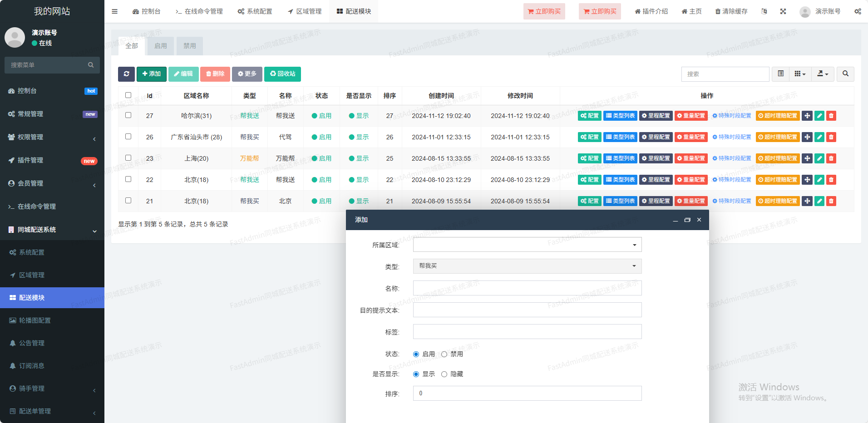Switch to the 禁用 tab
Viewport: 868px width, 423px height.
click(190, 46)
